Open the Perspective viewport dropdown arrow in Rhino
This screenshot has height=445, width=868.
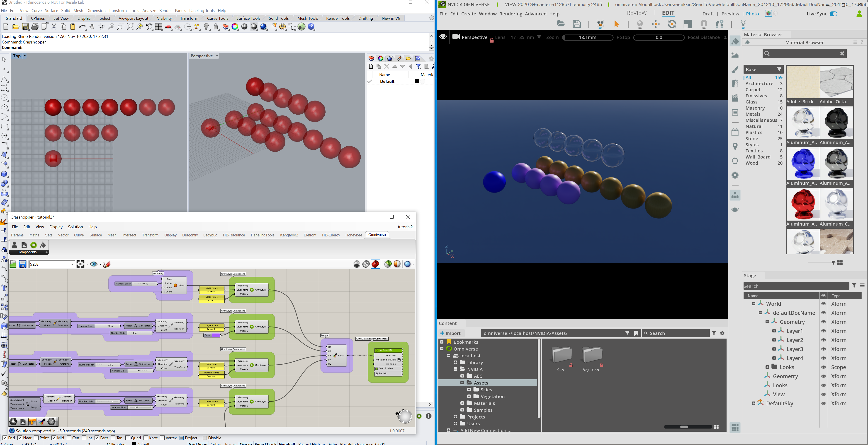click(217, 56)
